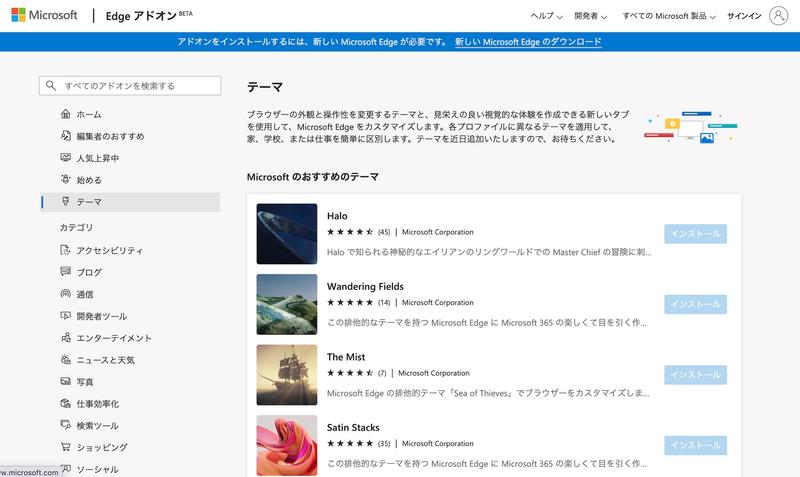Click the Microsoft のおすすめのテーマ heading
This screenshot has height=477, width=800.
click(x=313, y=177)
